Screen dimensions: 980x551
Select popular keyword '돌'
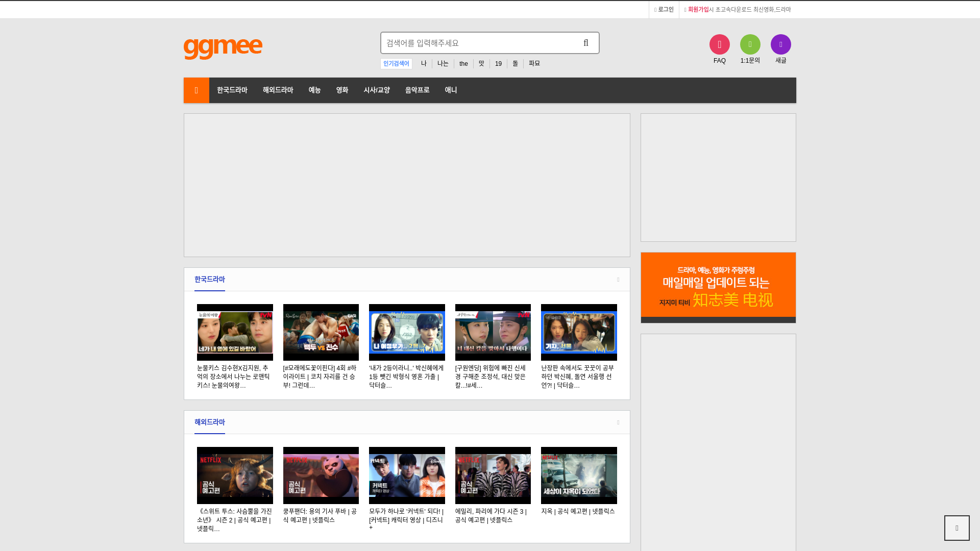tap(516, 64)
